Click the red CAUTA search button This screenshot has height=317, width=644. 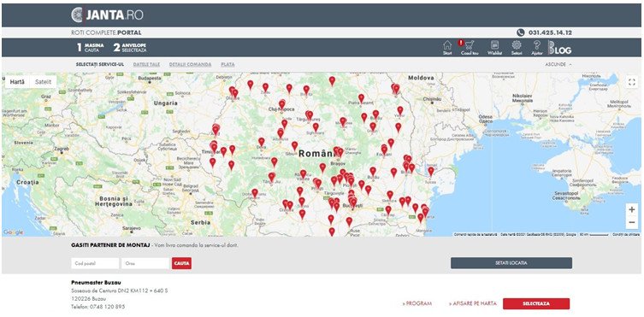click(181, 263)
